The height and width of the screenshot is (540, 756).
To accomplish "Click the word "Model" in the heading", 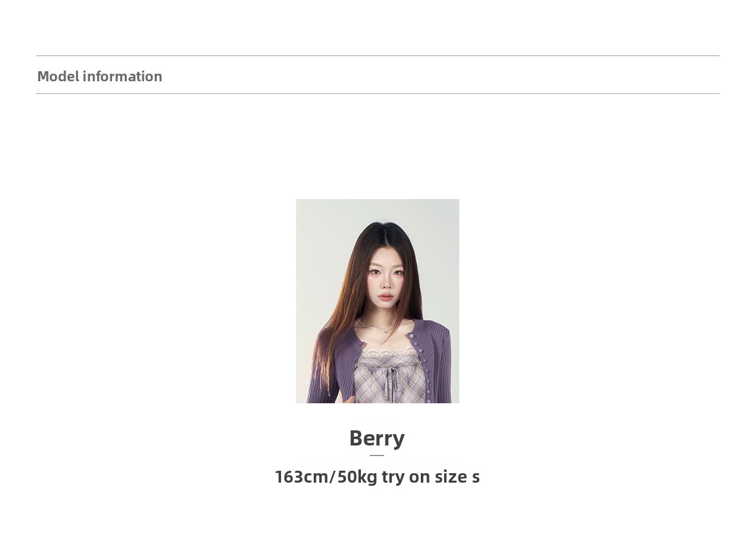I will coord(58,76).
